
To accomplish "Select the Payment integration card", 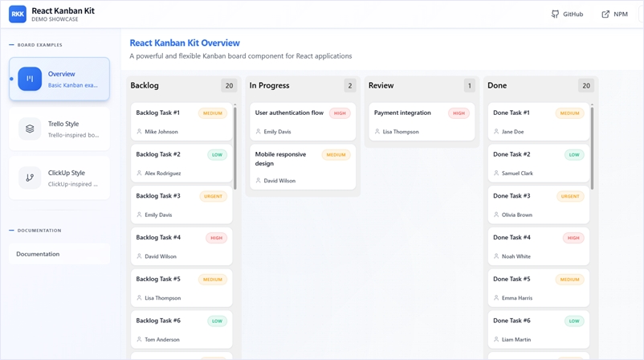I will [x=402, y=113].
